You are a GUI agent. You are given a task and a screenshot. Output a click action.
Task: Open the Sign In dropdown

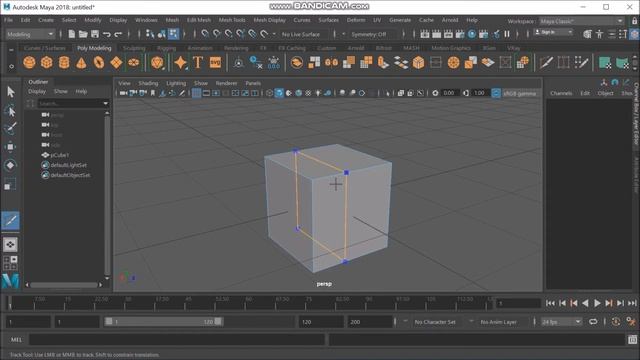pos(553,32)
